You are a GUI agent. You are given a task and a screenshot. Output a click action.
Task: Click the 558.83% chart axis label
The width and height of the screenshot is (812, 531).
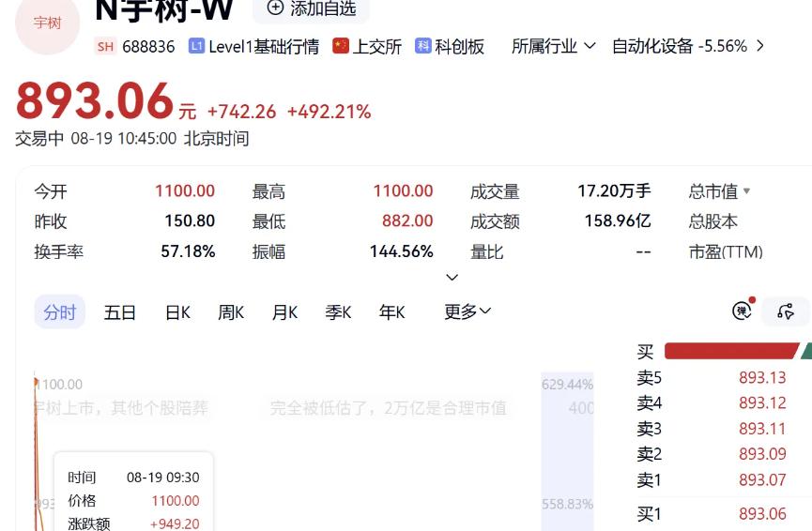567,504
